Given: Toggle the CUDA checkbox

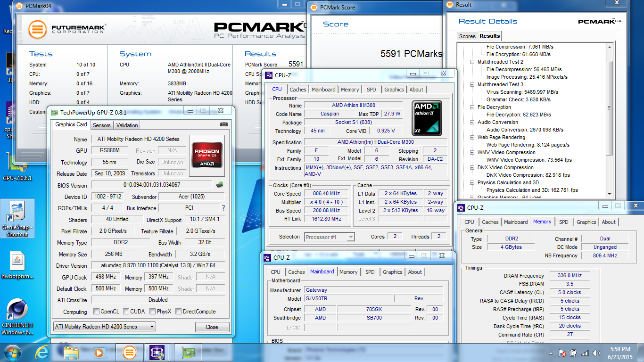Looking at the screenshot, I should tap(126, 312).
